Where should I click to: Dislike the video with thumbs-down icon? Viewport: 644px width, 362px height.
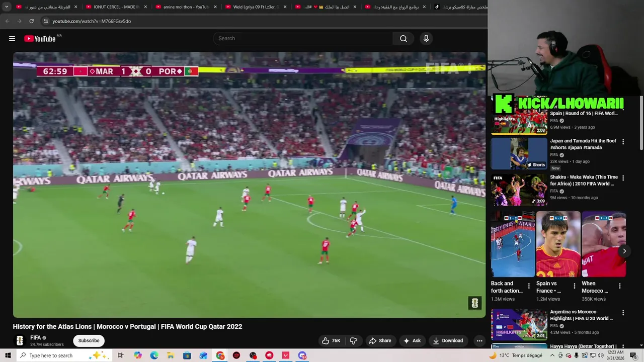[353, 340]
